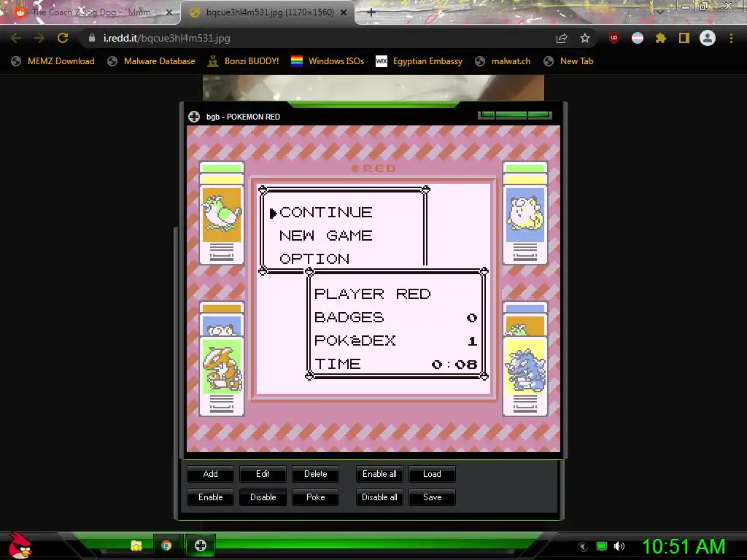Open the malwat.ch bookmark

pos(503,61)
